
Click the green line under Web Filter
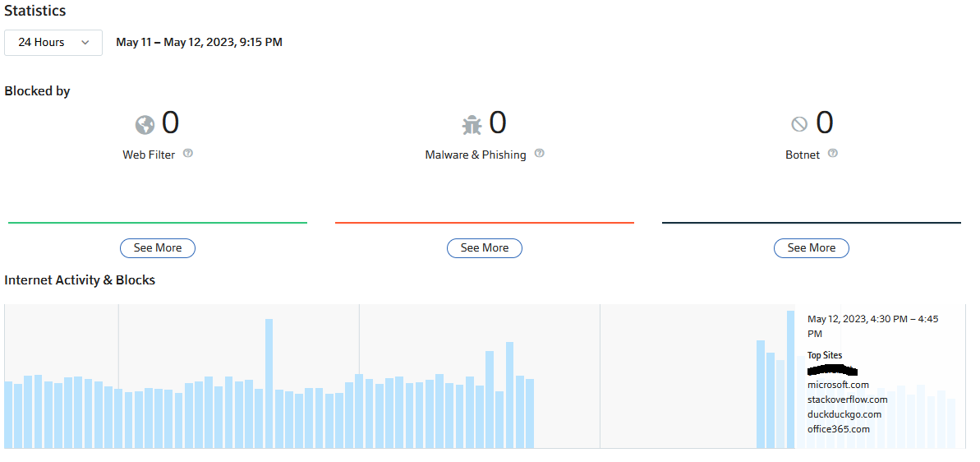pos(158,222)
